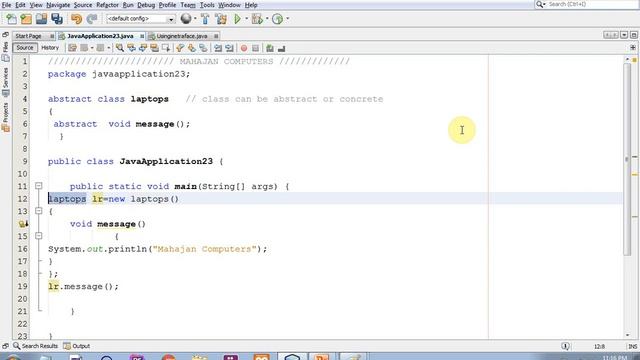Open Profile Project dropdown arrow
640x360 pixels.
[288, 19]
